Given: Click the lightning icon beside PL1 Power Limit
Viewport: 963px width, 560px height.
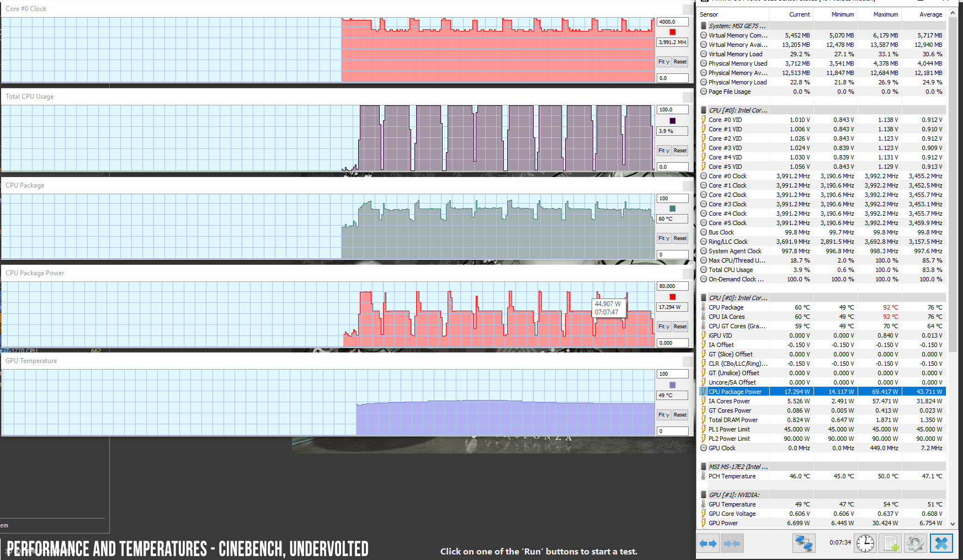Looking at the screenshot, I should click(x=704, y=429).
